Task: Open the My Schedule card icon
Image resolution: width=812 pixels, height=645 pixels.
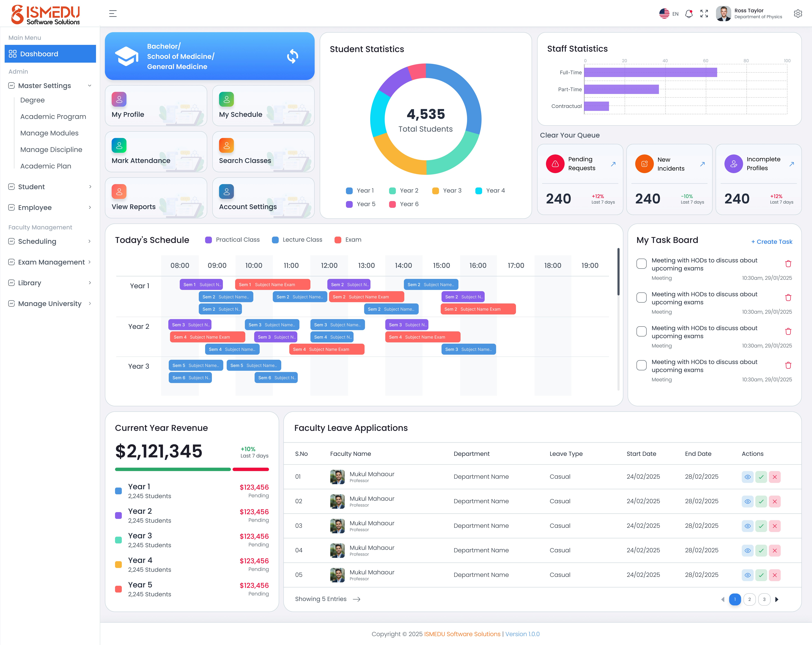Action: tap(226, 99)
